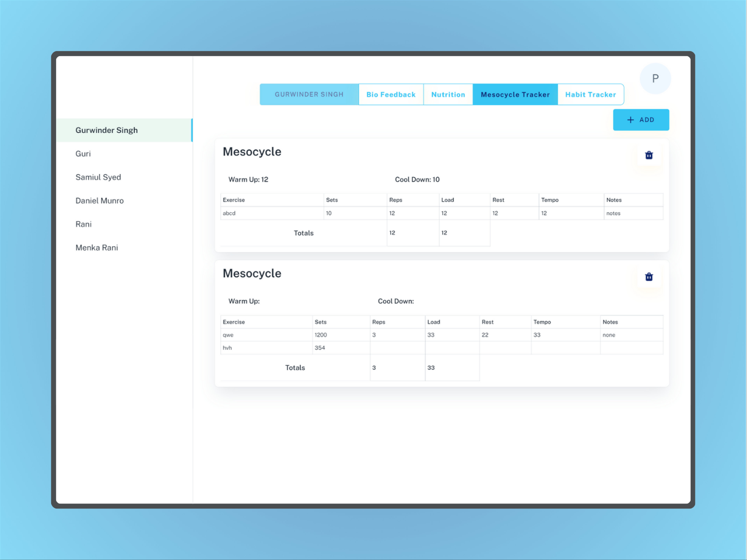Click the empty 'Warm Up:' label in second Mesocycle
The image size is (747, 560).
(244, 301)
